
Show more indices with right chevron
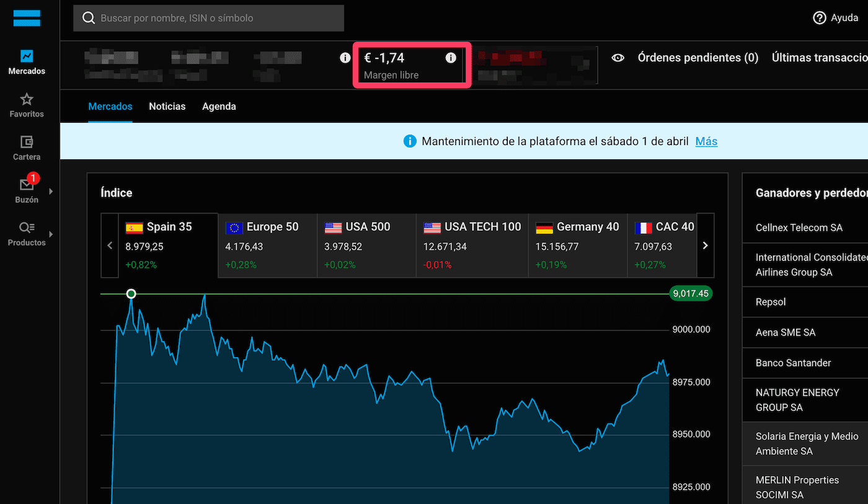pyautogui.click(x=706, y=245)
